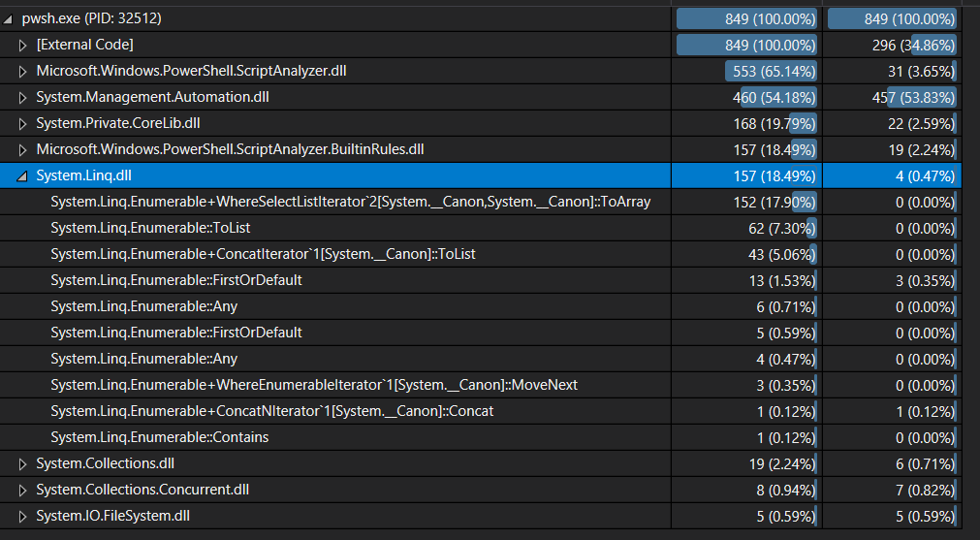Expand the System.Collections.dll arrow
This screenshot has height=540, width=980.
pyautogui.click(x=22, y=463)
